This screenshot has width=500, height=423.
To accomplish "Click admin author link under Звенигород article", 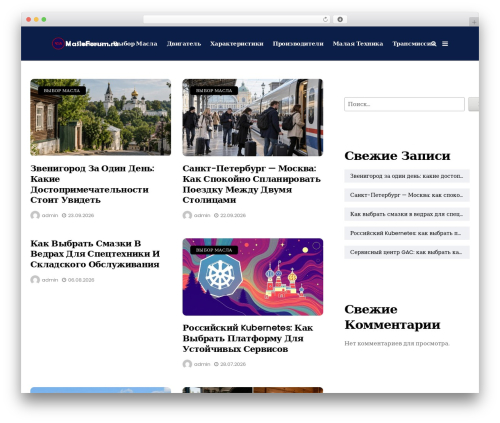I will (50, 215).
